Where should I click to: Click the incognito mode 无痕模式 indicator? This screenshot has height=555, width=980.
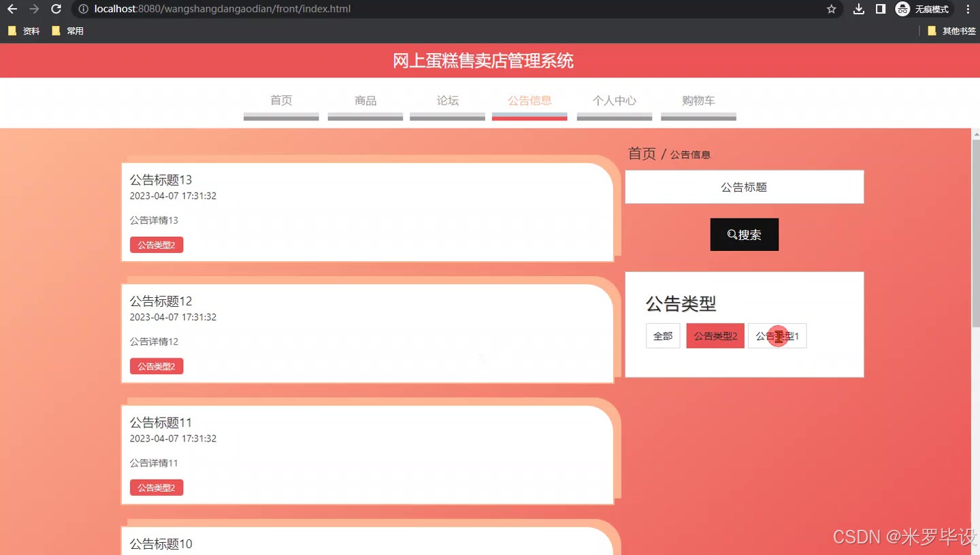point(924,10)
